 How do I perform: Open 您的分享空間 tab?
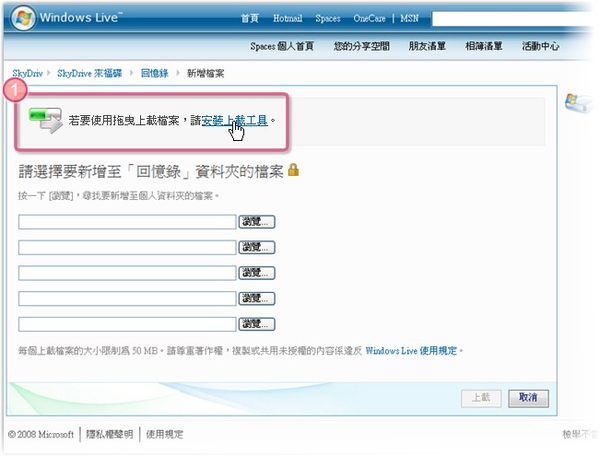(362, 46)
